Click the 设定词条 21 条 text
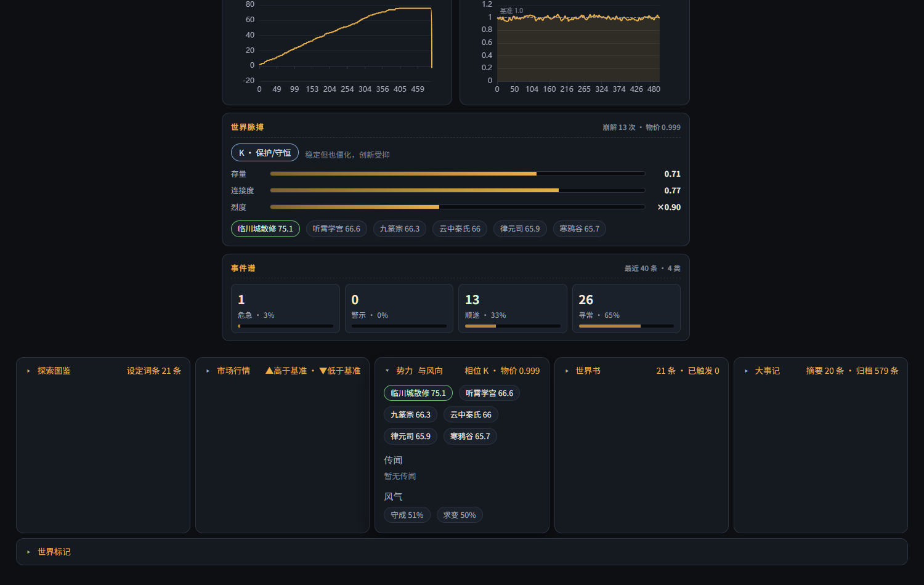924x585 pixels. coord(154,371)
